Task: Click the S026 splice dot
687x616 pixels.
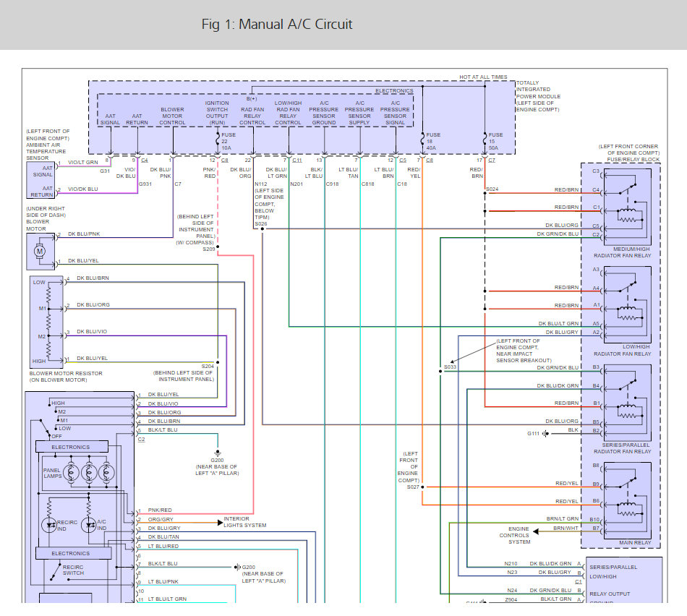Action: 262,228
